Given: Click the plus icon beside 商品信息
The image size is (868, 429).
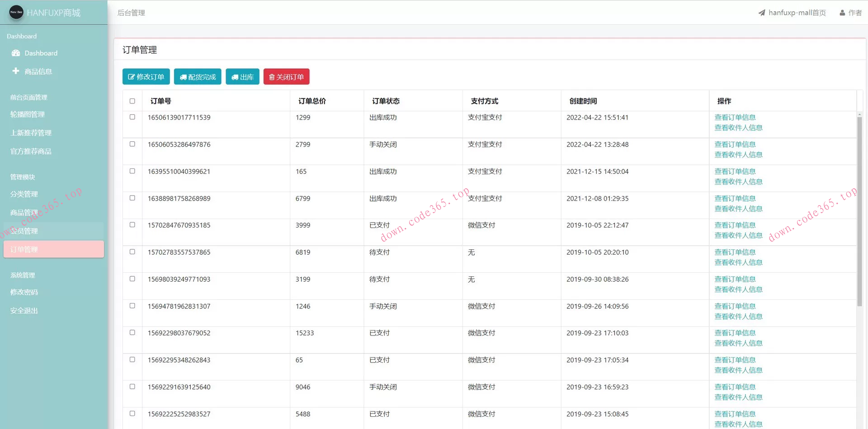Looking at the screenshot, I should click(16, 71).
